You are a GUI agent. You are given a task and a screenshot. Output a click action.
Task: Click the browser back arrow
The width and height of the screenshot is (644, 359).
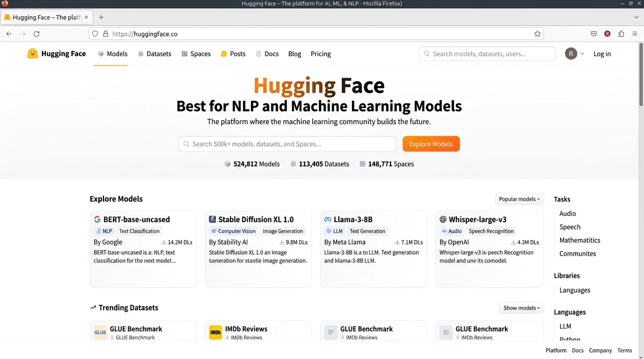click(9, 34)
